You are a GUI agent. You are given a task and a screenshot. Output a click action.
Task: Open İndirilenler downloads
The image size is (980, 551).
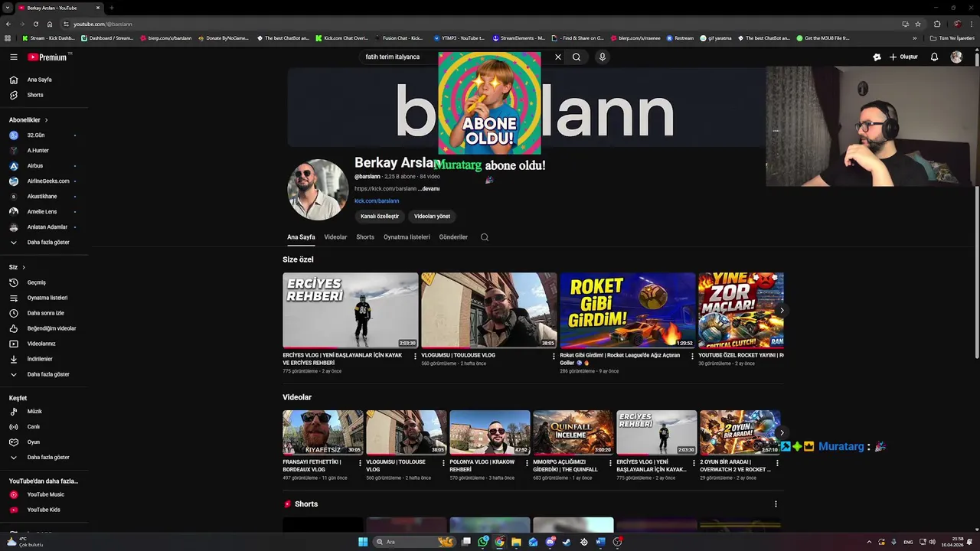(x=44, y=359)
